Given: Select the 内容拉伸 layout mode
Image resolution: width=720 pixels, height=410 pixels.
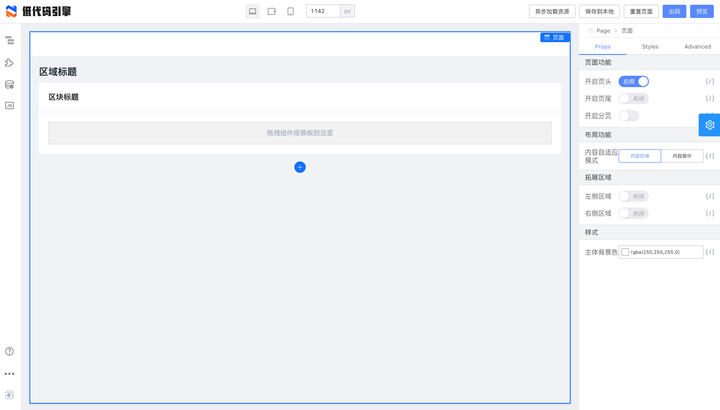Looking at the screenshot, I should tap(640, 156).
